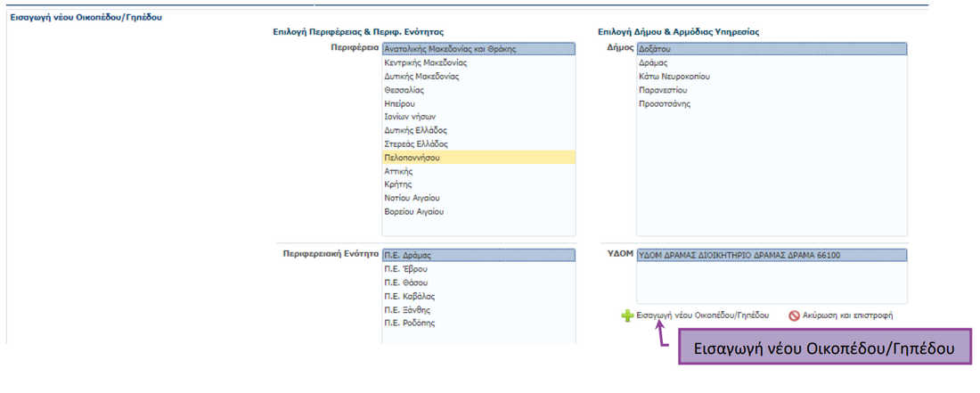This screenshot has height=393, width=980.
Task: Select 'Κεντρικής Μακεδονίας' region
Action: [425, 63]
